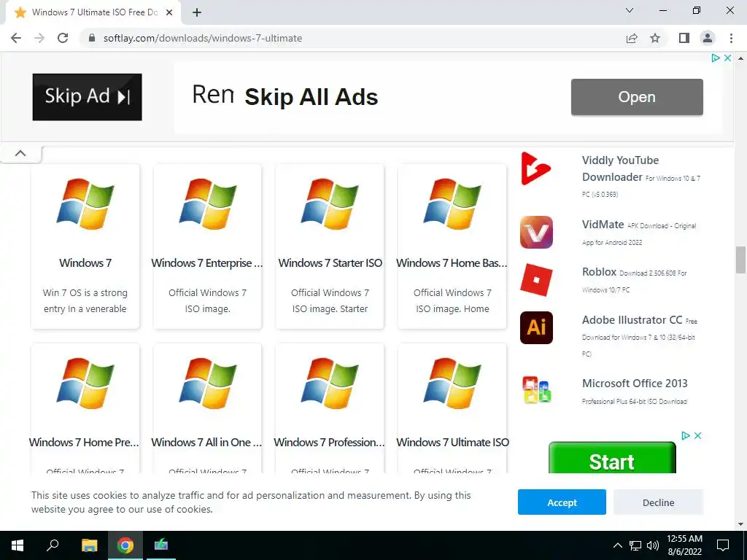Viewport: 747px width, 560px height.
Task: Click the Roblox red icon
Action: coord(536,279)
